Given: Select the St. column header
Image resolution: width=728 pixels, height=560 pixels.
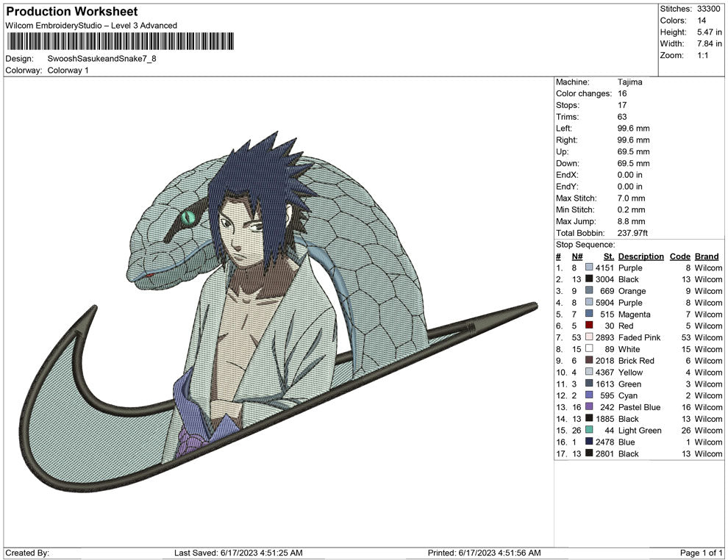Looking at the screenshot, I should [x=609, y=256].
